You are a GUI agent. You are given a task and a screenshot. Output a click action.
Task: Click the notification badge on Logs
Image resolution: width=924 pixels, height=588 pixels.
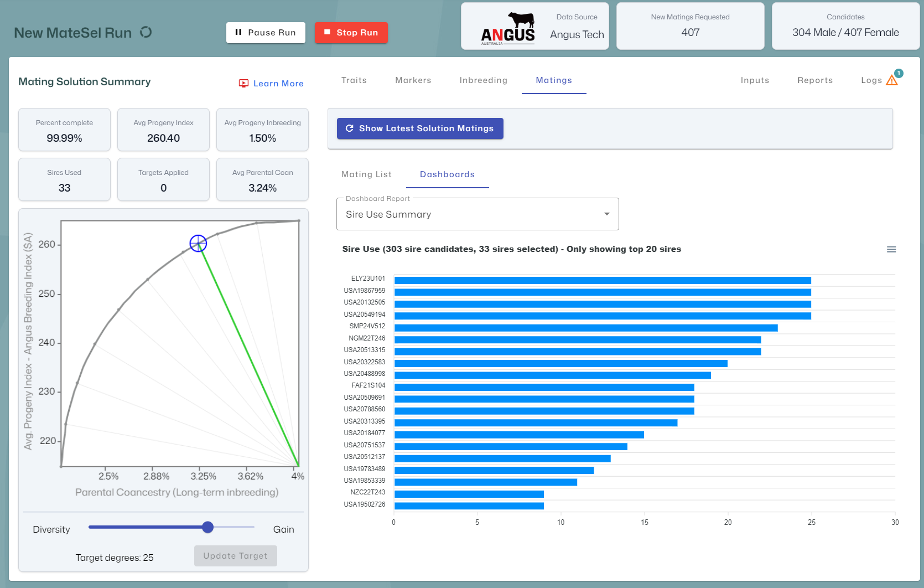point(899,73)
